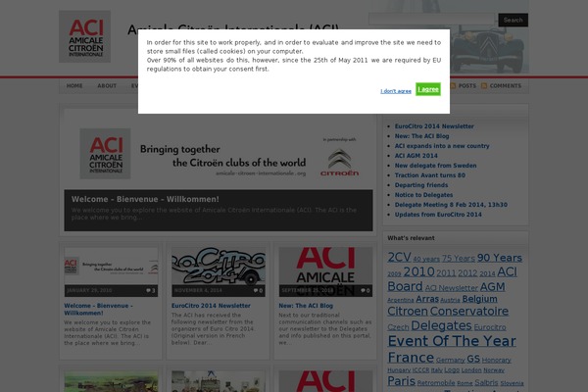588x392 pixels.
Task: Open Departing friends link
Action: tap(421, 185)
